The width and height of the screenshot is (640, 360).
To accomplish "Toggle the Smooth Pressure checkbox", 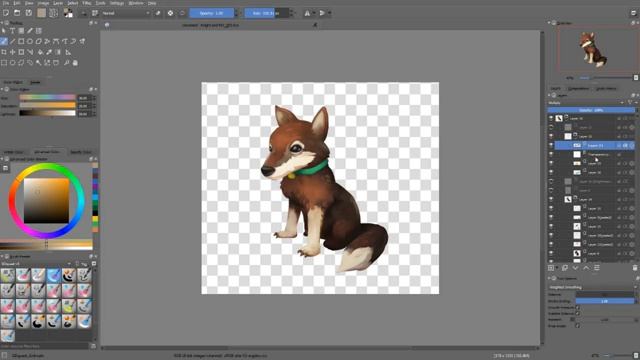I will (577, 307).
